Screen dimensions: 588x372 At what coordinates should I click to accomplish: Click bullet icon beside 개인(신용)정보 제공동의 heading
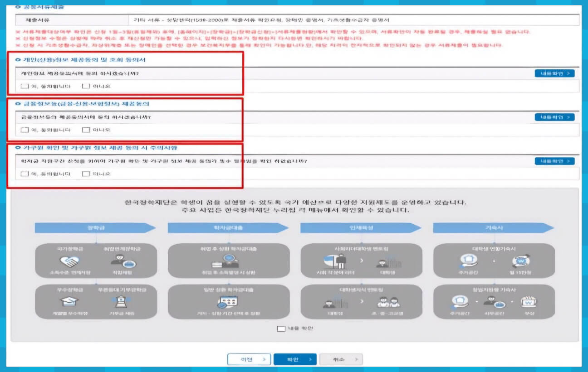point(18,60)
